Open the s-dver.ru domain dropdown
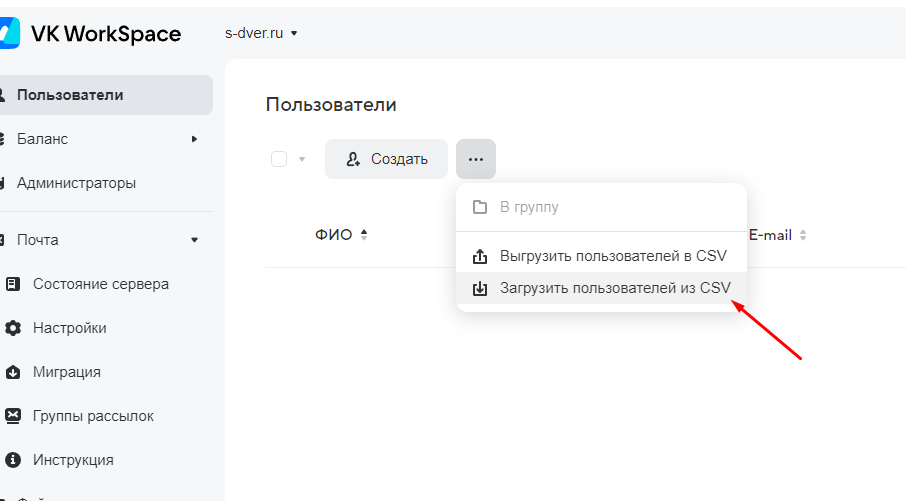The width and height of the screenshot is (906, 501). pos(262,33)
